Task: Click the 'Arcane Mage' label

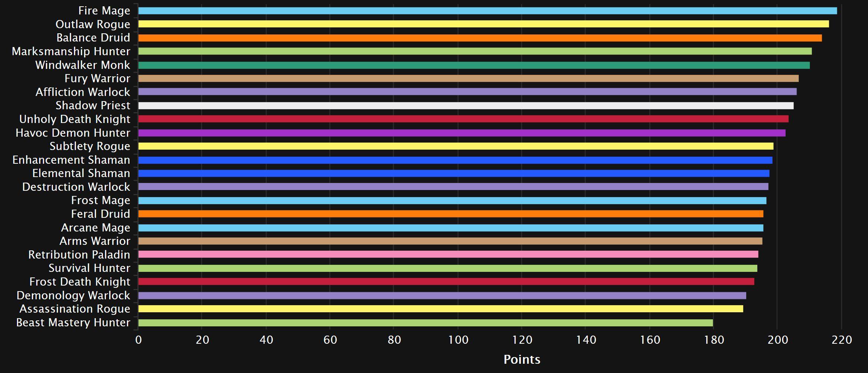Action: [96, 228]
